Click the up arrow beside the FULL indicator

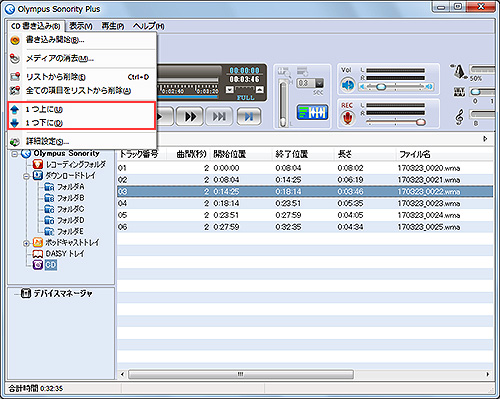click(260, 90)
